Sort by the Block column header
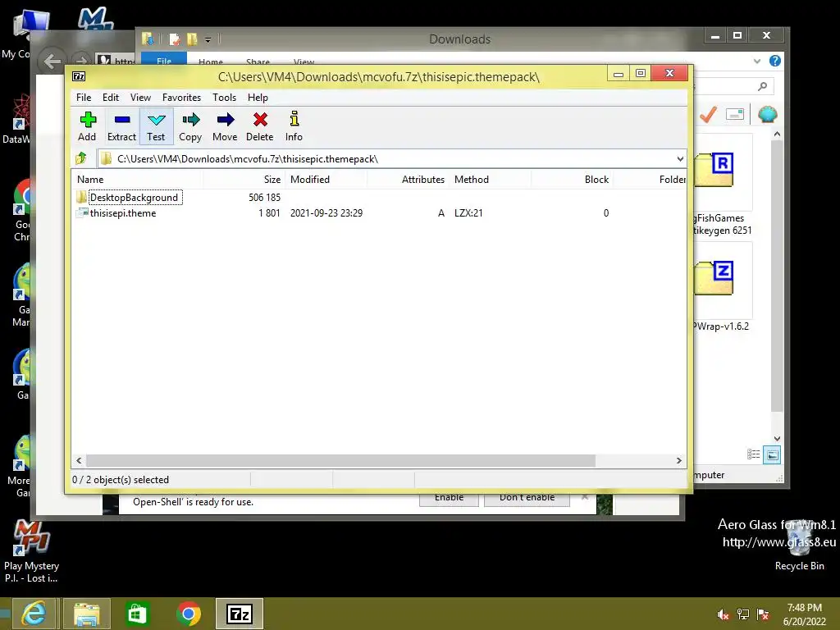 point(572,180)
